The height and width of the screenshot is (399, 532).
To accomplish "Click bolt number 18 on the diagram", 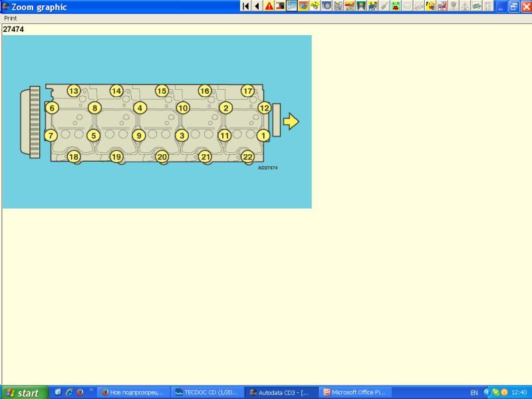I will (x=74, y=157).
